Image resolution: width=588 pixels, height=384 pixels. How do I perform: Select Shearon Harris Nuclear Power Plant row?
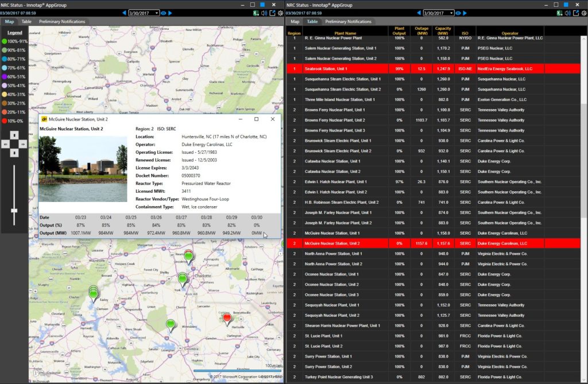[434, 325]
